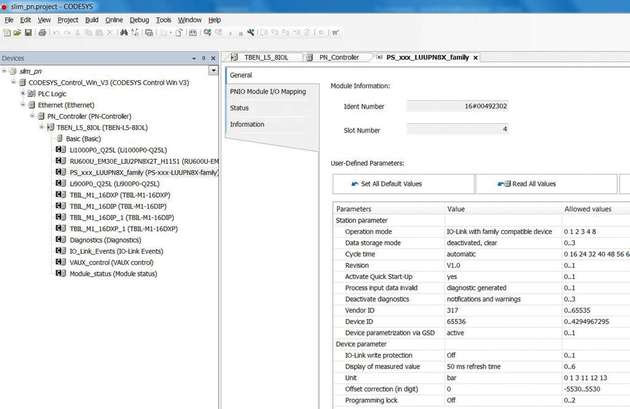Switch to the PN_Controller editor tab
This screenshot has height=409, width=630.
(x=335, y=57)
